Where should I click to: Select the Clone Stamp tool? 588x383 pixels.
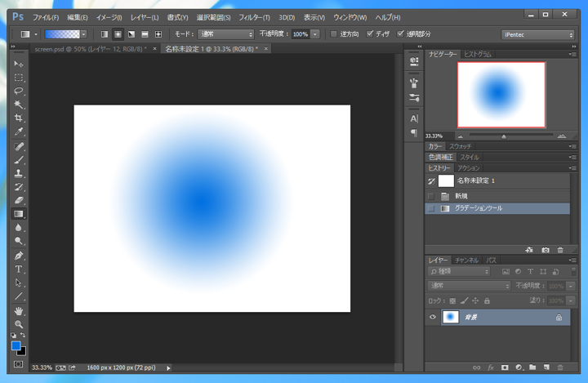coord(18,173)
